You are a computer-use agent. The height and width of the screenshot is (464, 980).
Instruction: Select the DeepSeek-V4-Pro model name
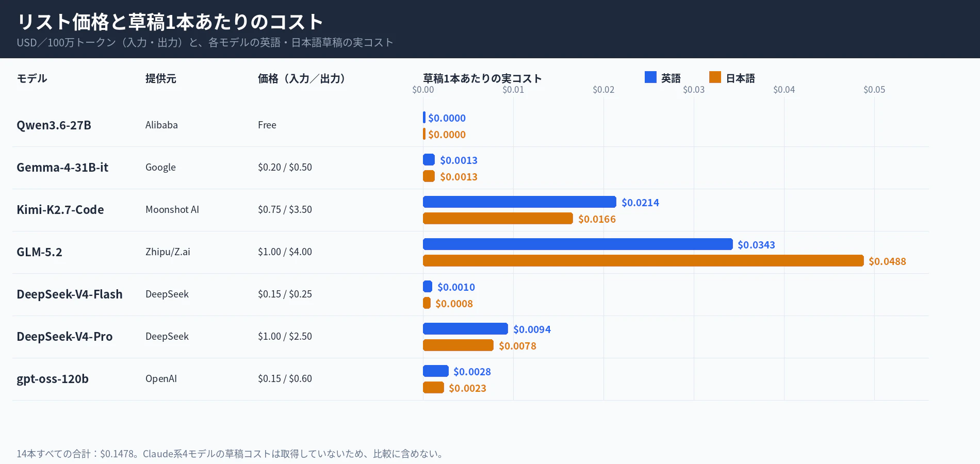pos(64,337)
